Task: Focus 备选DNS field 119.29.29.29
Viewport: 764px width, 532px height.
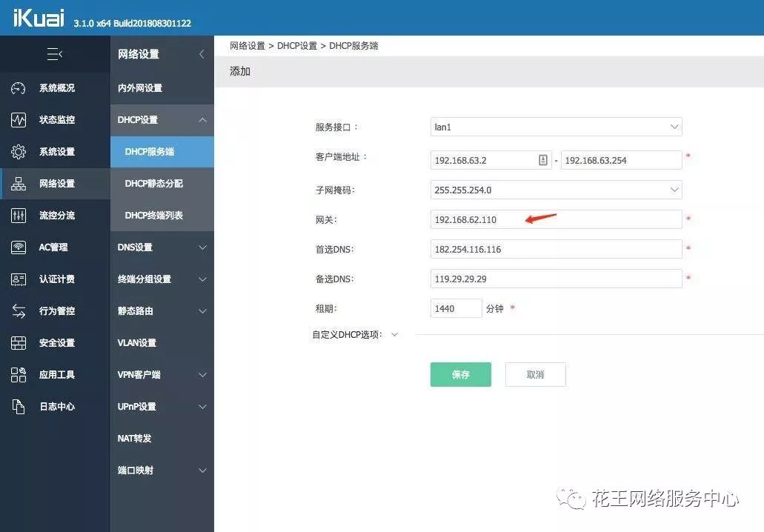Action: (x=556, y=279)
